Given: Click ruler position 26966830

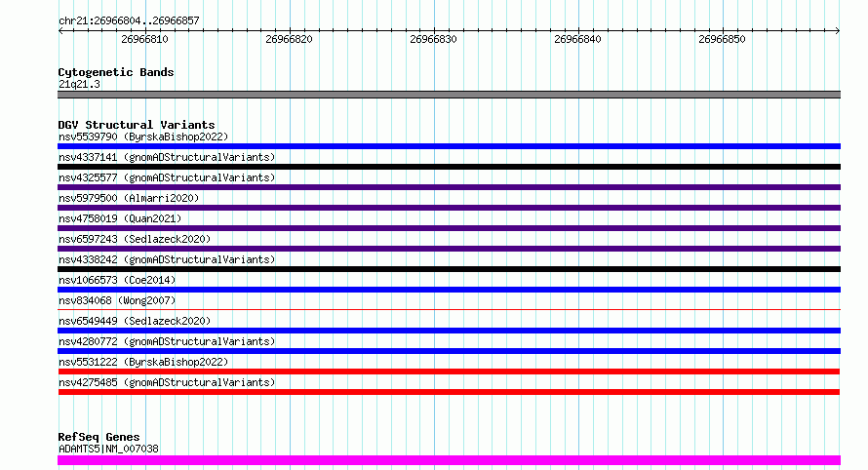Looking at the screenshot, I should point(433,39).
